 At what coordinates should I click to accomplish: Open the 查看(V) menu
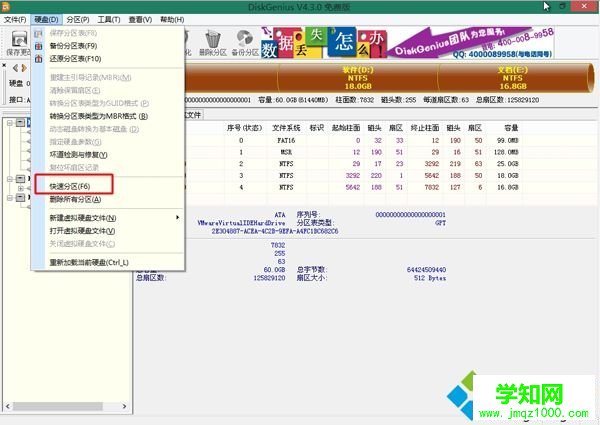(140, 20)
